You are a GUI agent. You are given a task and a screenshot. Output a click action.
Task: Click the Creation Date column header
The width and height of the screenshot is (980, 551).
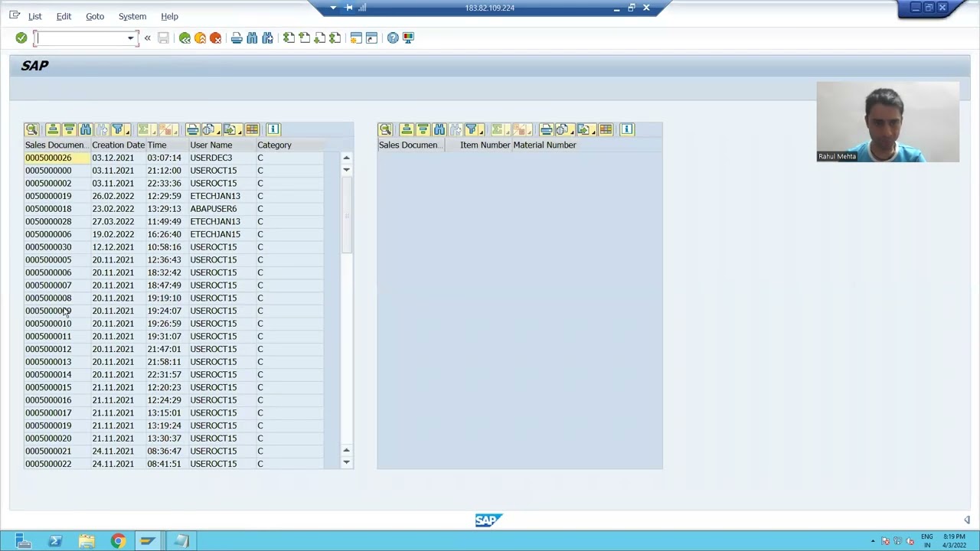pyautogui.click(x=118, y=145)
